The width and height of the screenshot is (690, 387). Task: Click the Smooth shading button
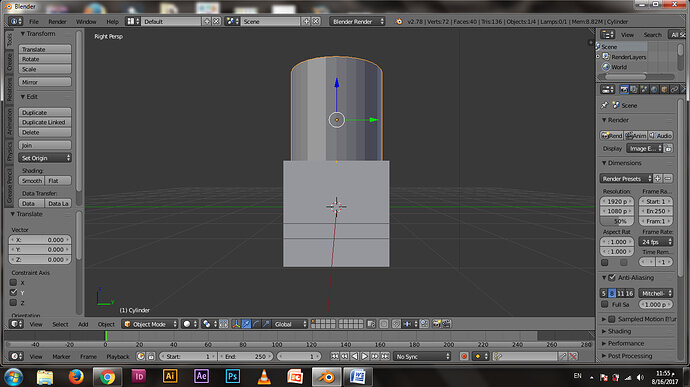[32, 181]
